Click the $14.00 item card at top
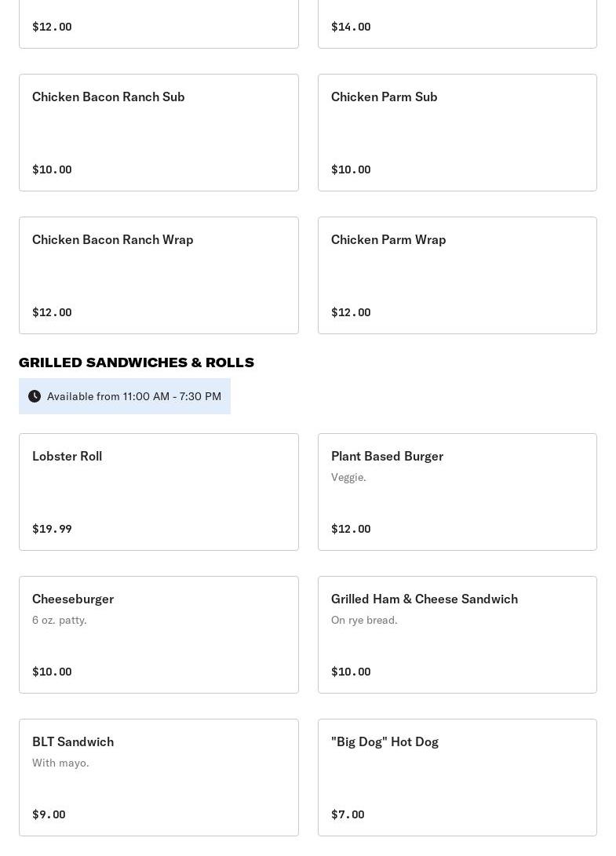616x856 pixels. point(457,24)
